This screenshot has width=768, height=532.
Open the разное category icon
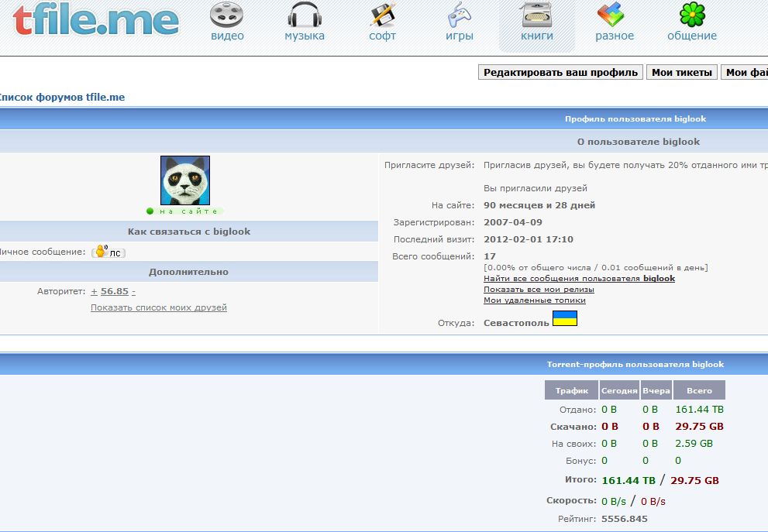[614, 15]
